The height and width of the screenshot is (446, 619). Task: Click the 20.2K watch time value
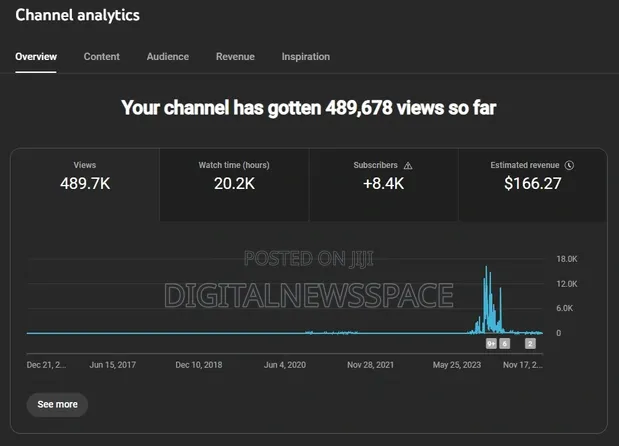[x=234, y=184]
